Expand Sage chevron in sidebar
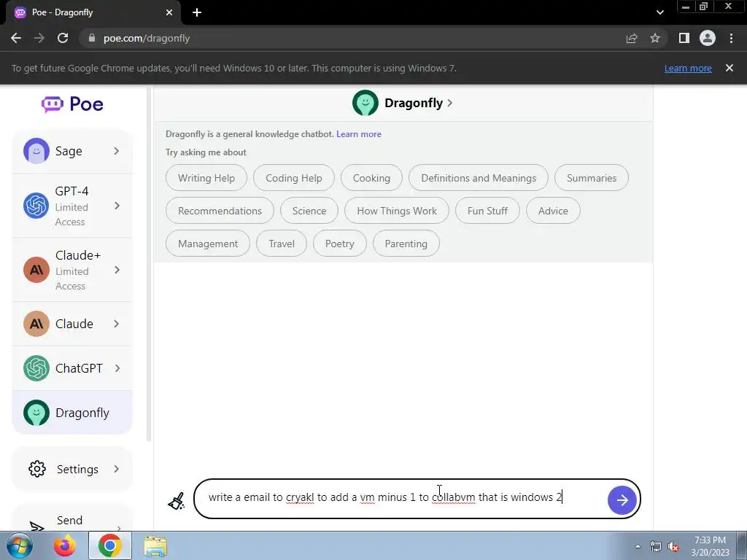 [117, 151]
